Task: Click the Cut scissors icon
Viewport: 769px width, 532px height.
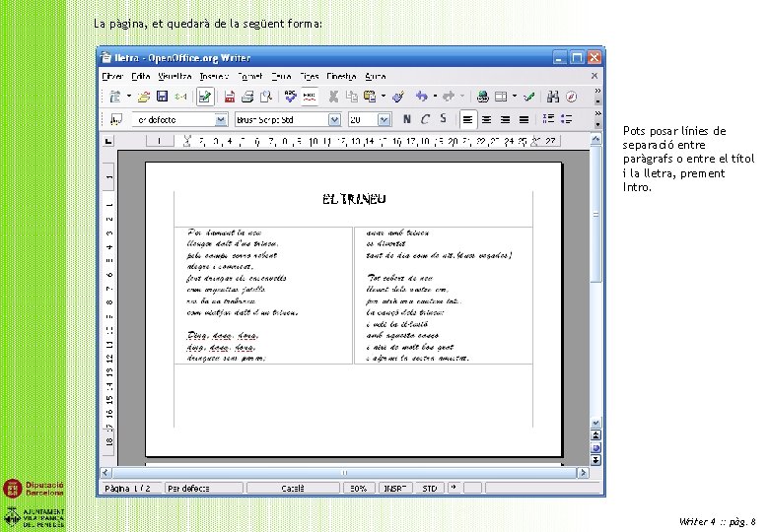Action: coord(333,97)
